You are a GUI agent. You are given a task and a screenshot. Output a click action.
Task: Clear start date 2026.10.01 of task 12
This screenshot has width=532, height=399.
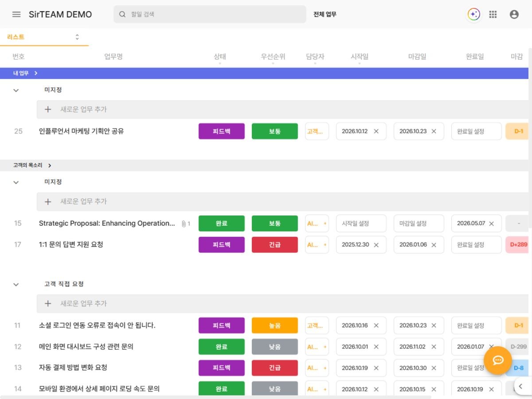376,347
